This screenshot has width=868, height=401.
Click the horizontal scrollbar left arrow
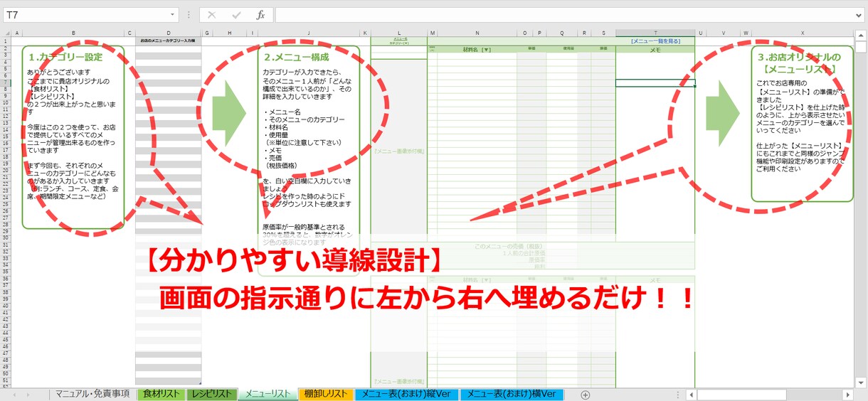692,395
